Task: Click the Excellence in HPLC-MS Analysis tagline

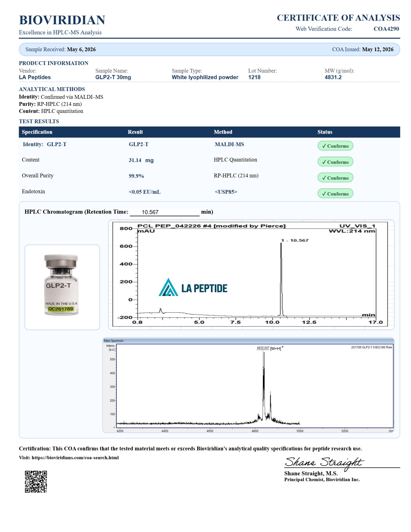Action: tap(60, 32)
